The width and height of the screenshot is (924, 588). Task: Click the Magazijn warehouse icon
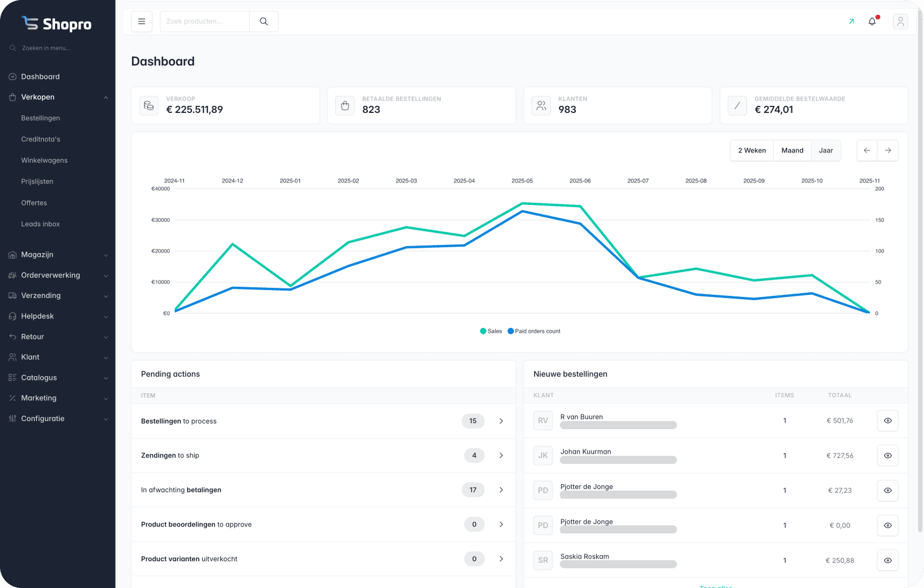(x=13, y=255)
